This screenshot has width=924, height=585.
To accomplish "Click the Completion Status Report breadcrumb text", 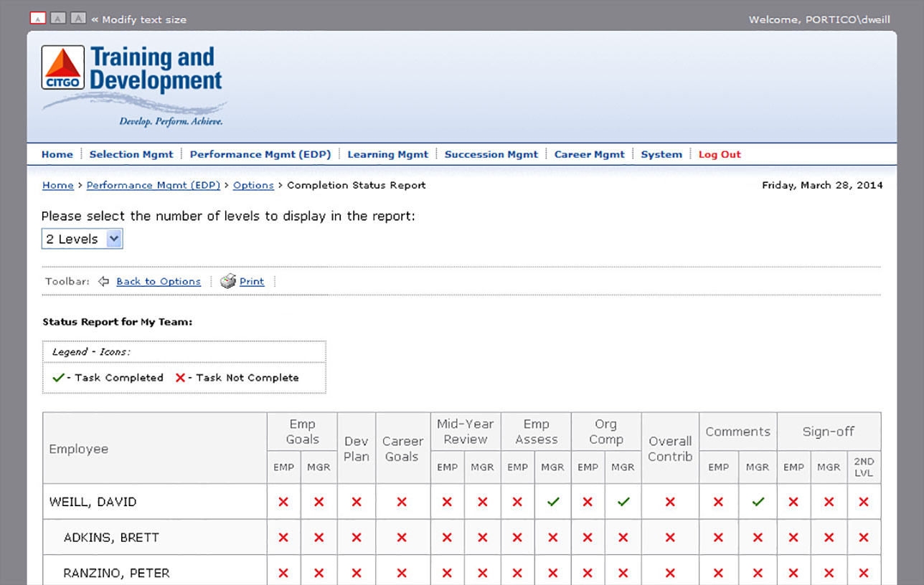I will [357, 185].
